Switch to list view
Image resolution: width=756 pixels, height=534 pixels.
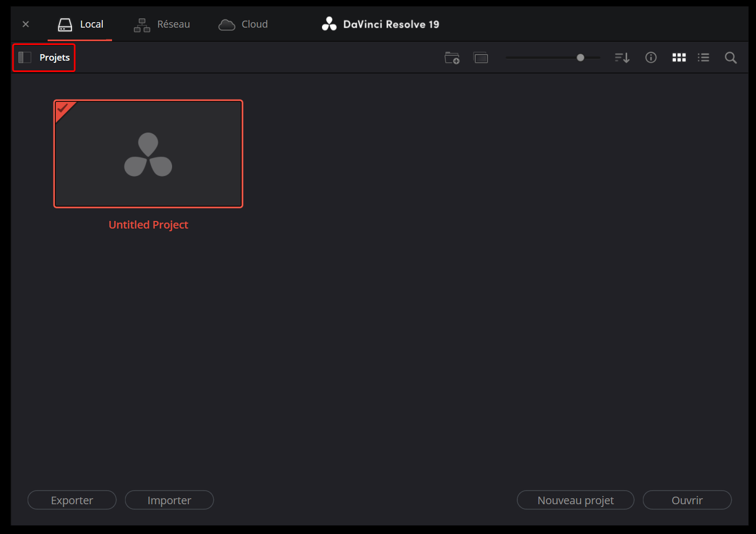pos(704,57)
